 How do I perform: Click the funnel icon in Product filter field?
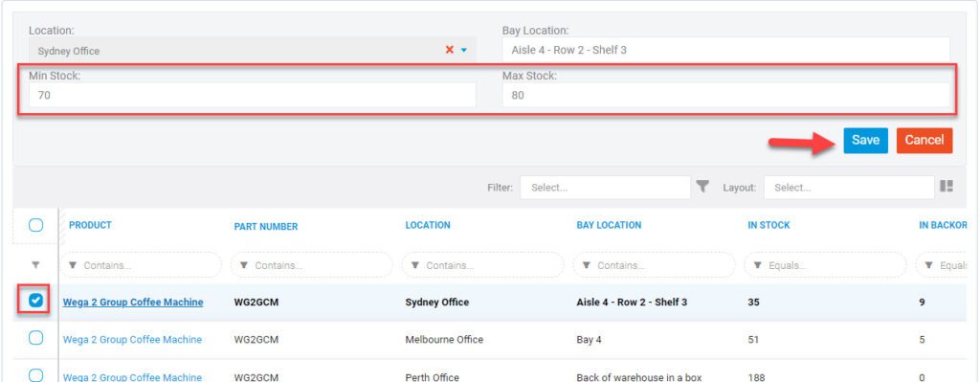point(73,265)
